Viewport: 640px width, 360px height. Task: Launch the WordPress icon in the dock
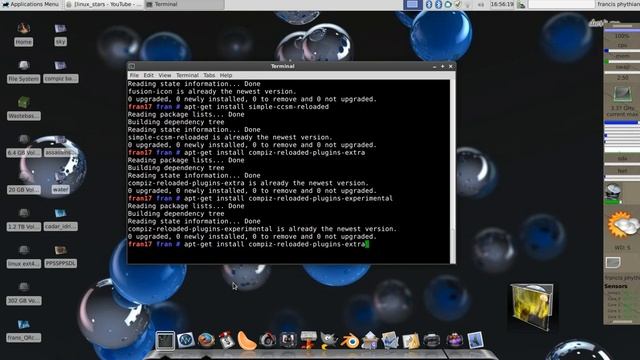[185, 340]
